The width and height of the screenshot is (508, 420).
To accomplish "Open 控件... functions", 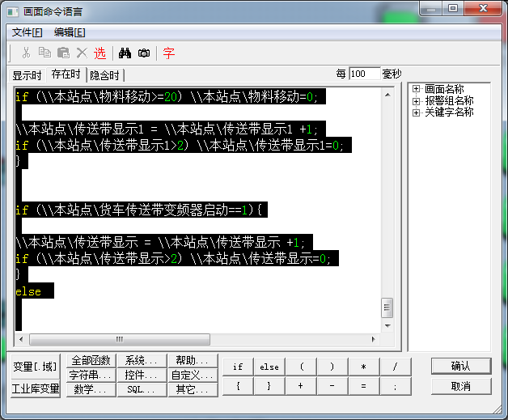I will pos(142,375).
